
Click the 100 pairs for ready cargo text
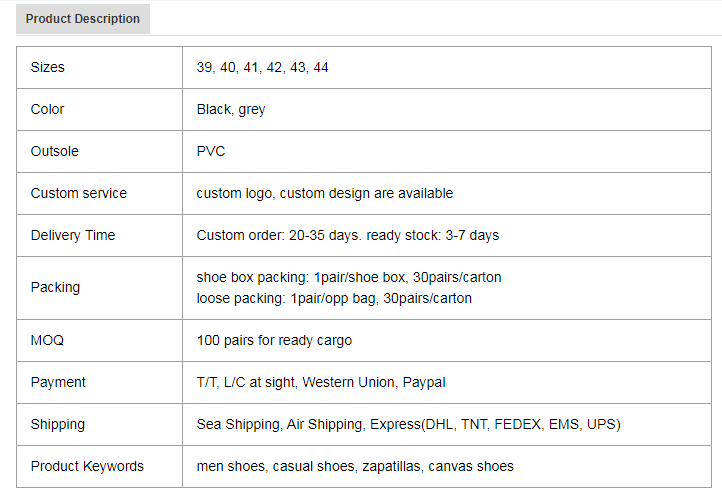[274, 340]
